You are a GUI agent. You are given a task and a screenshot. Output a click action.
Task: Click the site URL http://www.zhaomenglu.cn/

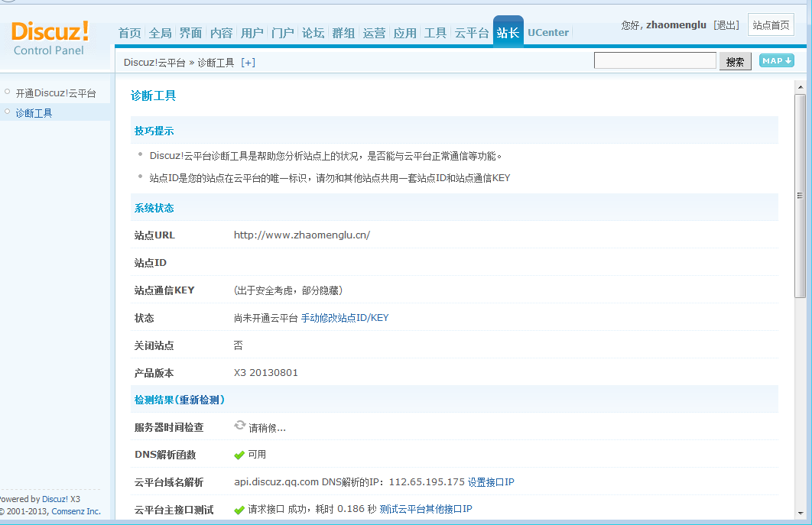point(302,235)
